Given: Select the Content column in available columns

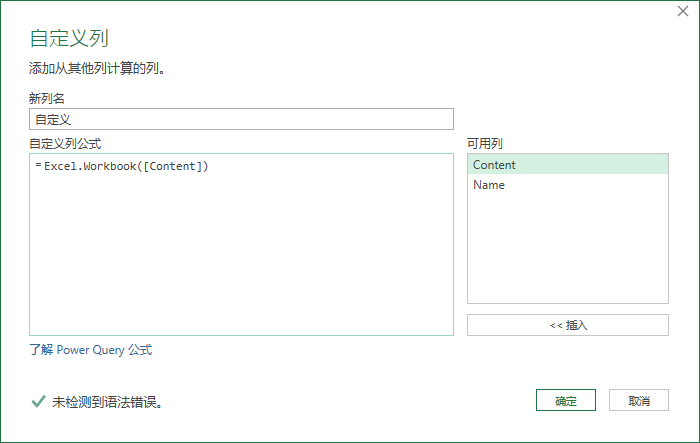Looking at the screenshot, I should [x=568, y=165].
